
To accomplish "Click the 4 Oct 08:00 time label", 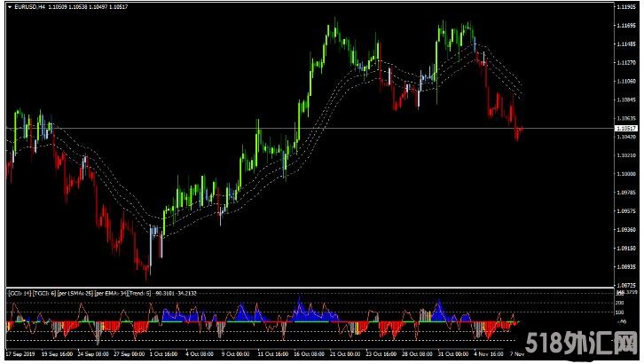I will point(200,353).
